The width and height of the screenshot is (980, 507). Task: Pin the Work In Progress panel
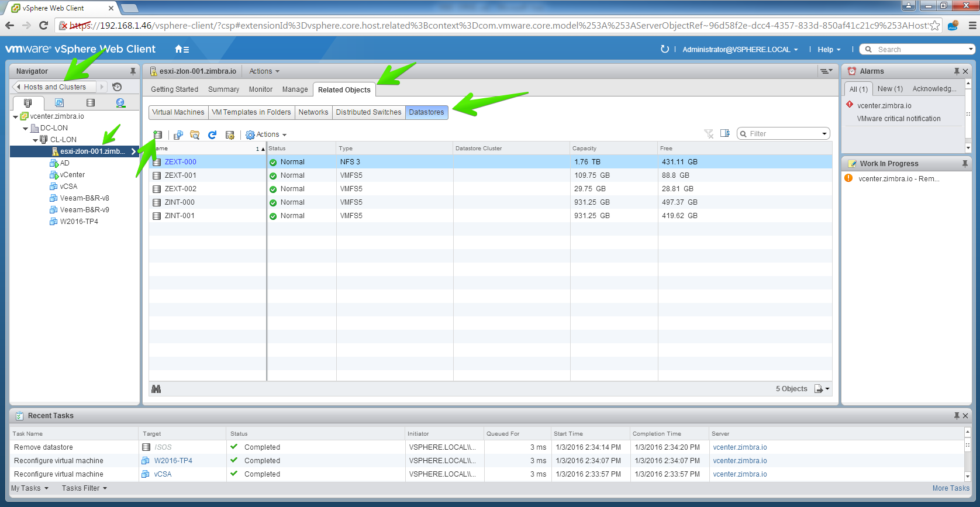point(965,164)
